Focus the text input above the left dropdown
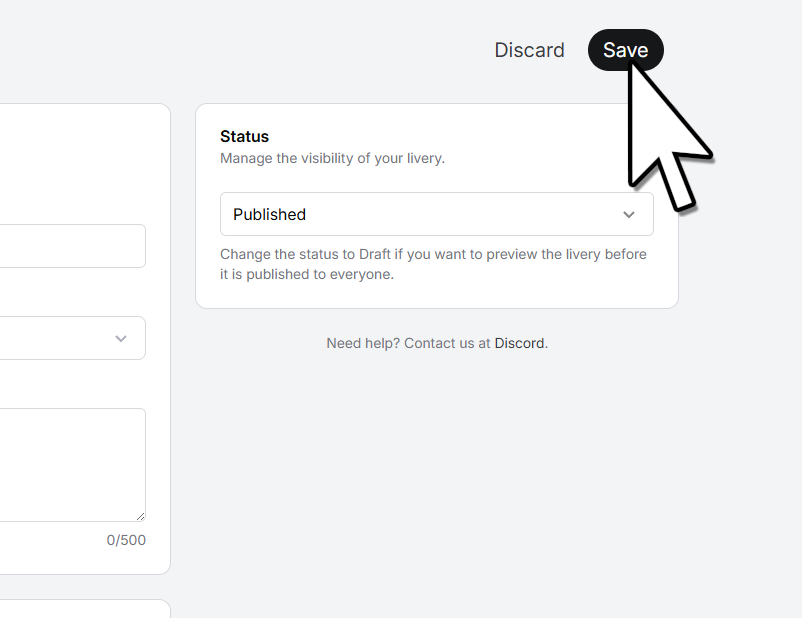Viewport: 802px width, 618px height. click(73, 246)
